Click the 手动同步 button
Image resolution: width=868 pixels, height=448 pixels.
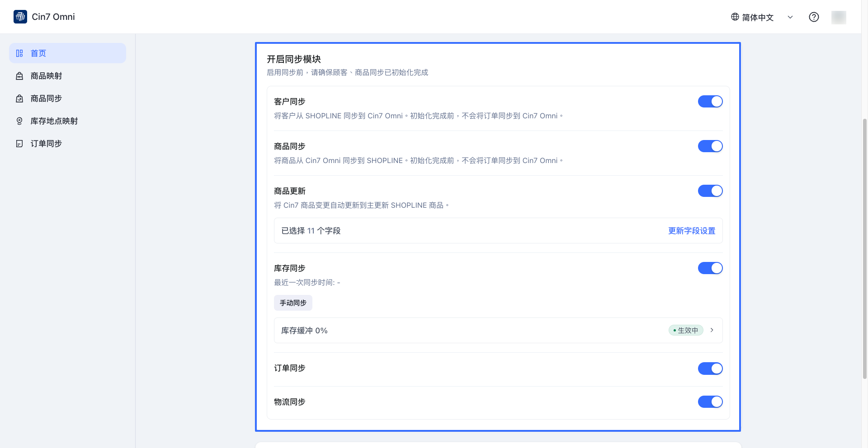tap(293, 303)
